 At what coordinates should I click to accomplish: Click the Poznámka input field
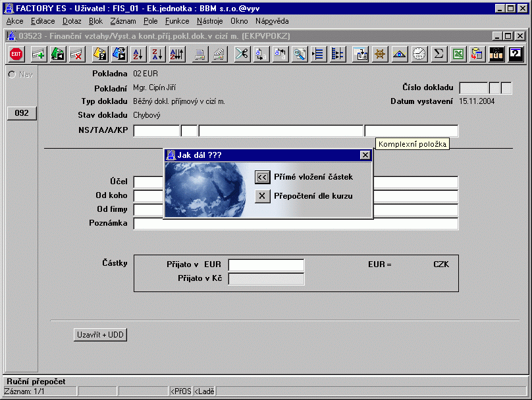point(296,224)
